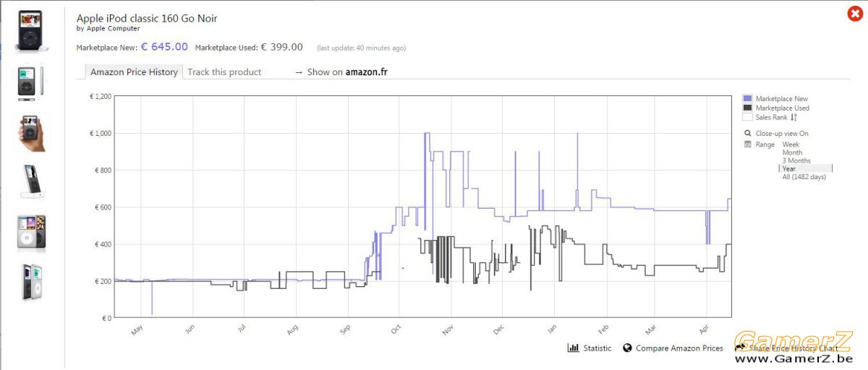Click the product title Apple iPod classic 160 Go Noir
This screenshot has height=370, width=868.
[x=147, y=18]
